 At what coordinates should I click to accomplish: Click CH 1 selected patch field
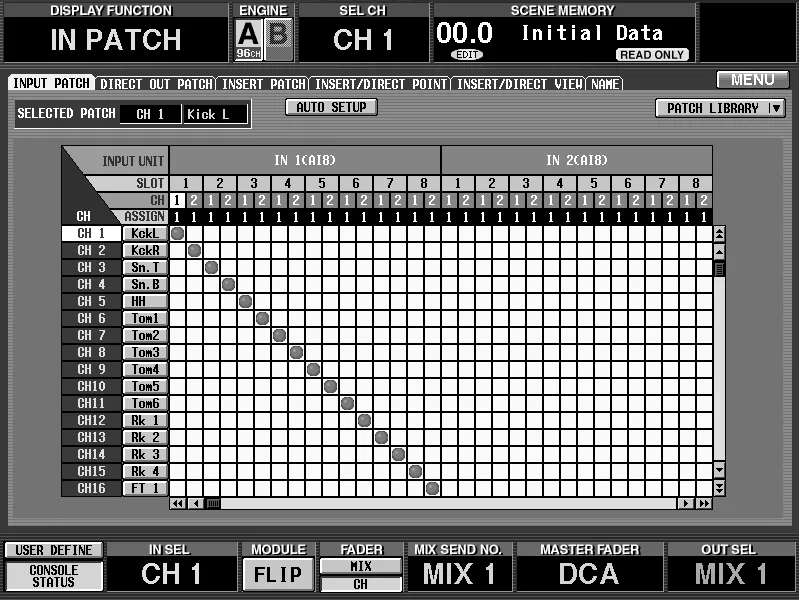pos(150,114)
